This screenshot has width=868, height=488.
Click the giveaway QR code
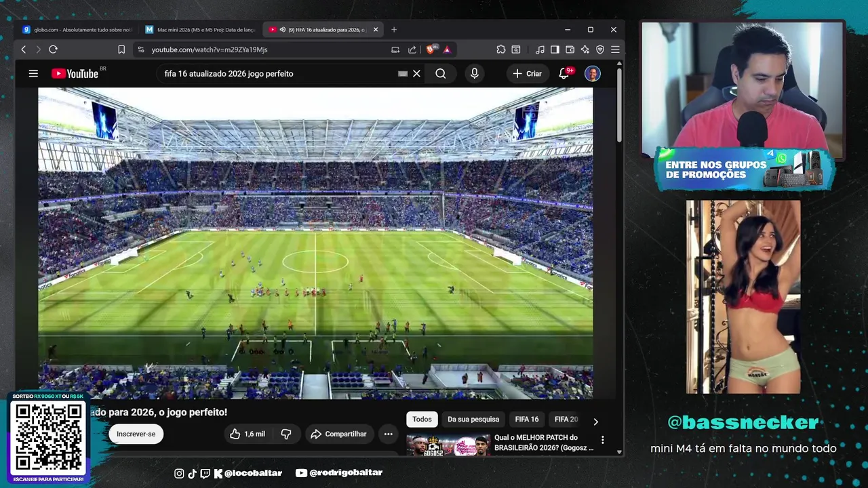click(48, 436)
